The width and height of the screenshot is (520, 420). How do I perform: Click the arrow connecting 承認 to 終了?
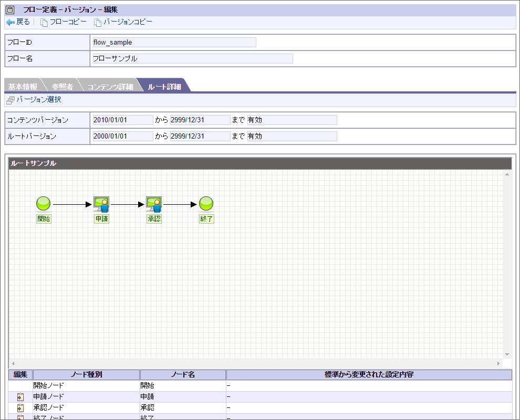tap(180, 205)
